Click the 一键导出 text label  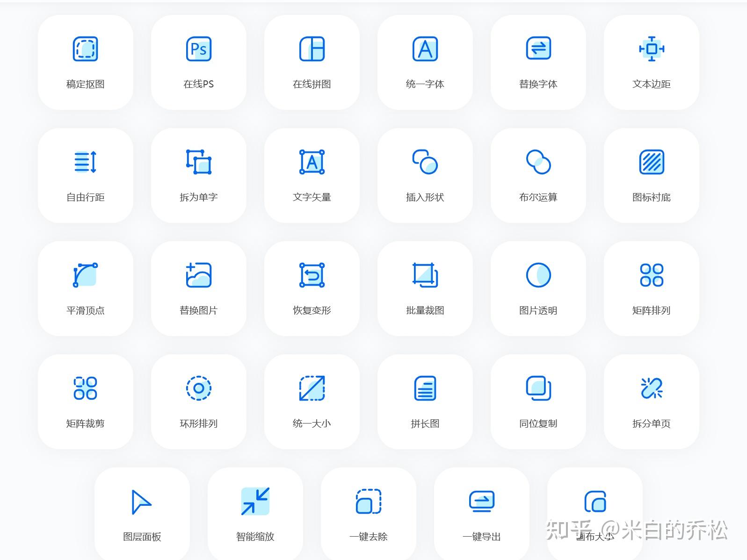click(482, 537)
